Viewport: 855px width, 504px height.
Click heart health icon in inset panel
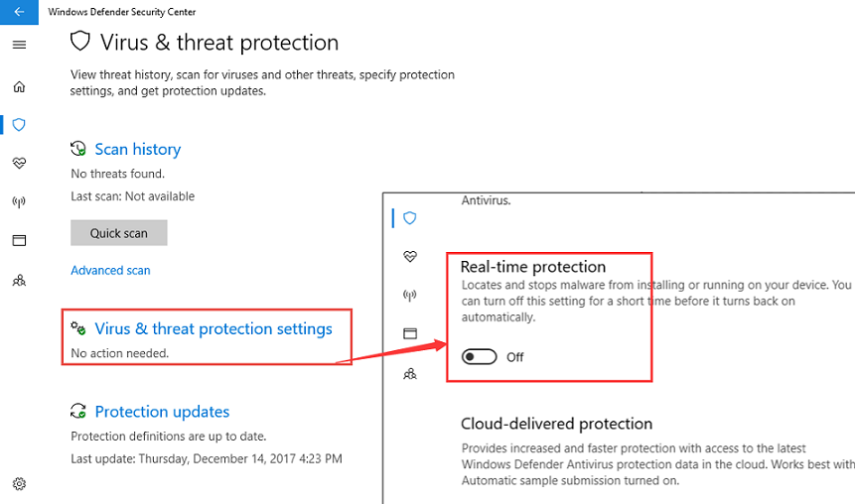click(410, 256)
